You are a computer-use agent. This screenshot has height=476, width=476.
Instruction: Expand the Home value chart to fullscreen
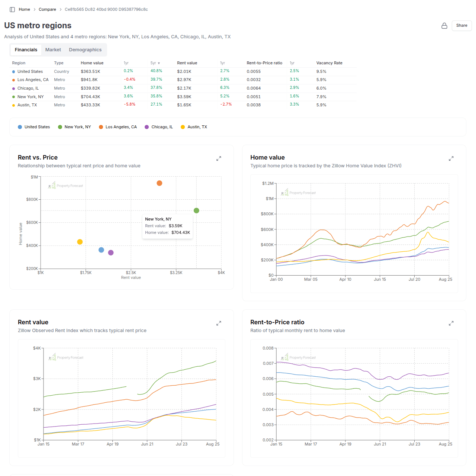[x=451, y=158]
